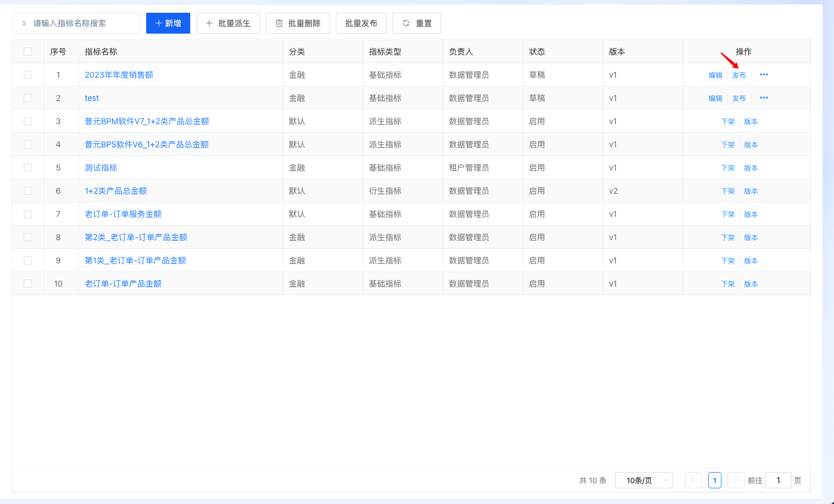Toggle the select-all checkbox in table header
This screenshot has width=834, height=504.
click(x=28, y=52)
